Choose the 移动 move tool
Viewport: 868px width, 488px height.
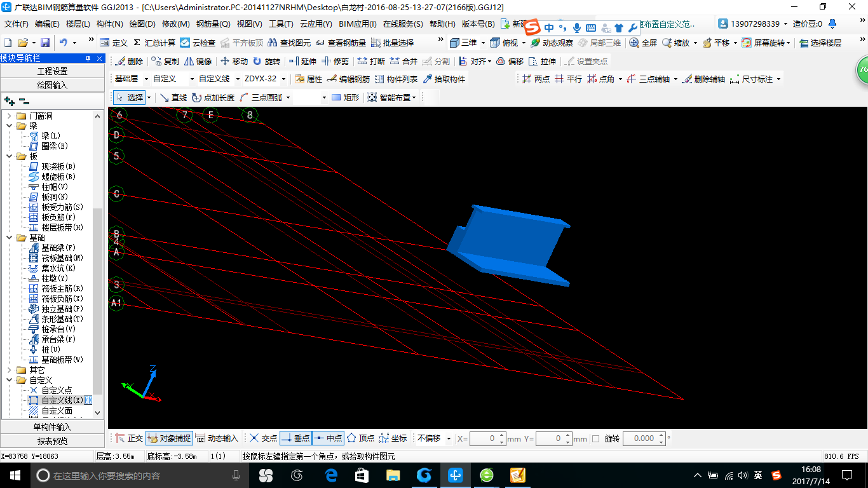click(x=234, y=61)
